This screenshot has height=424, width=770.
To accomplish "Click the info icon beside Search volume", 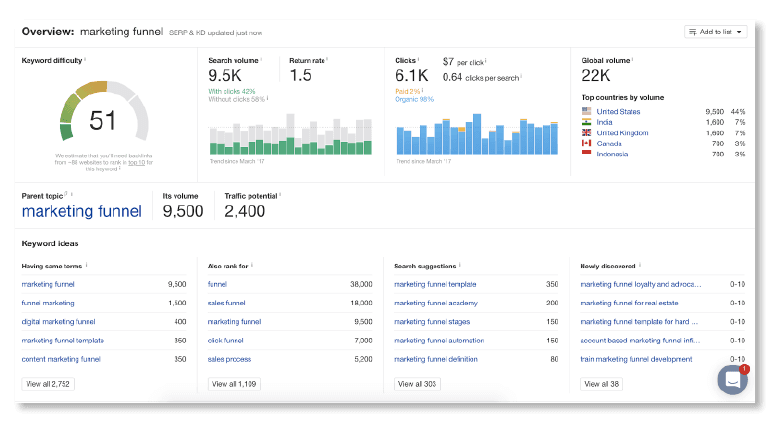I will [x=263, y=60].
